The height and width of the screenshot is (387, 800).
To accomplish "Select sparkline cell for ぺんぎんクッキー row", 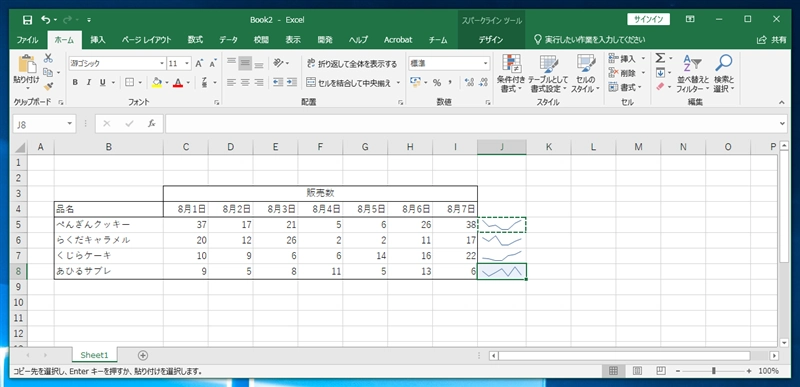I will click(502, 224).
